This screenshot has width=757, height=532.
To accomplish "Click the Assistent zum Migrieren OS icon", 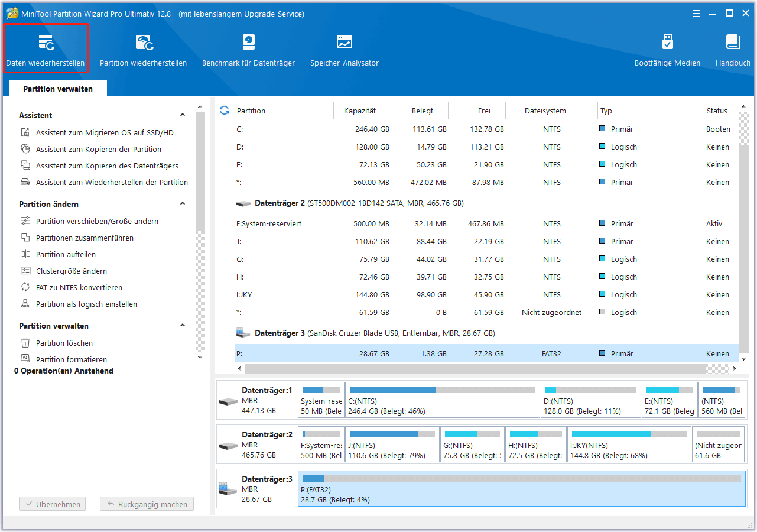I will pos(25,133).
